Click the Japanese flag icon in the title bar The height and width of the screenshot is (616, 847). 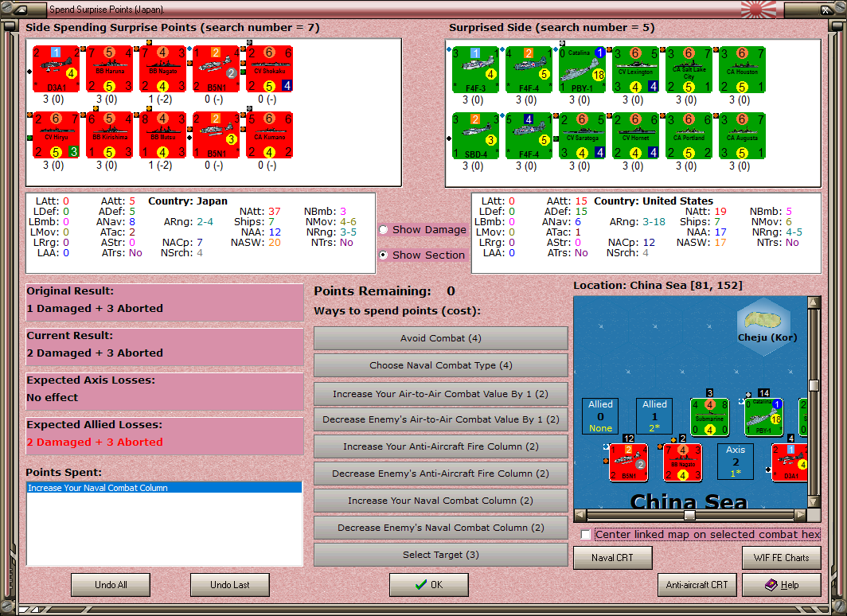[759, 10]
